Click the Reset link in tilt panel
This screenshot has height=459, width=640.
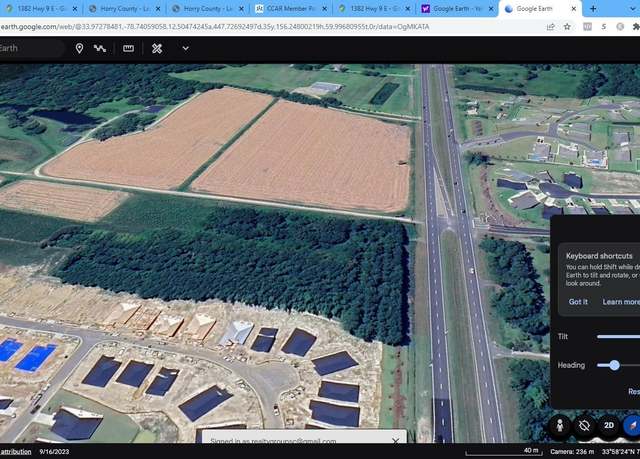[x=634, y=392]
